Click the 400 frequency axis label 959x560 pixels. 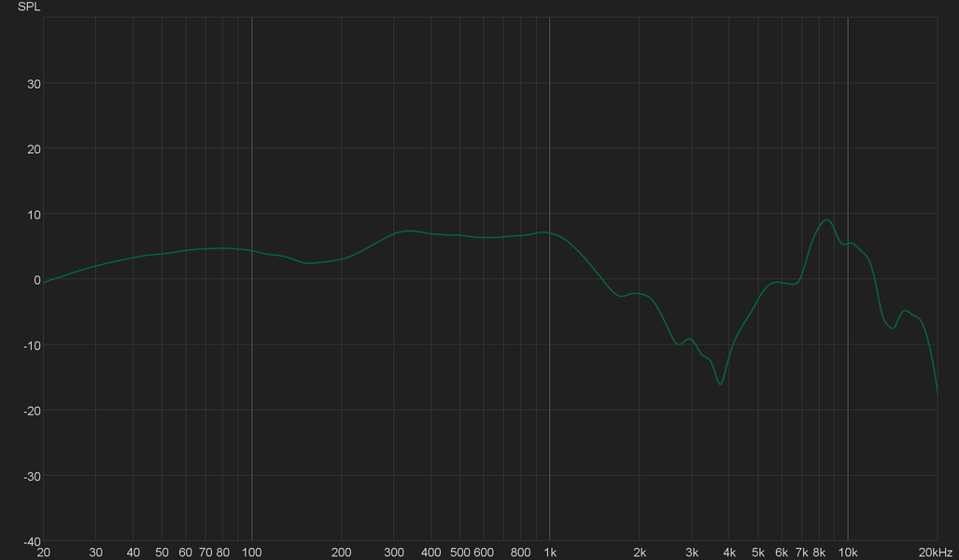[x=431, y=553]
